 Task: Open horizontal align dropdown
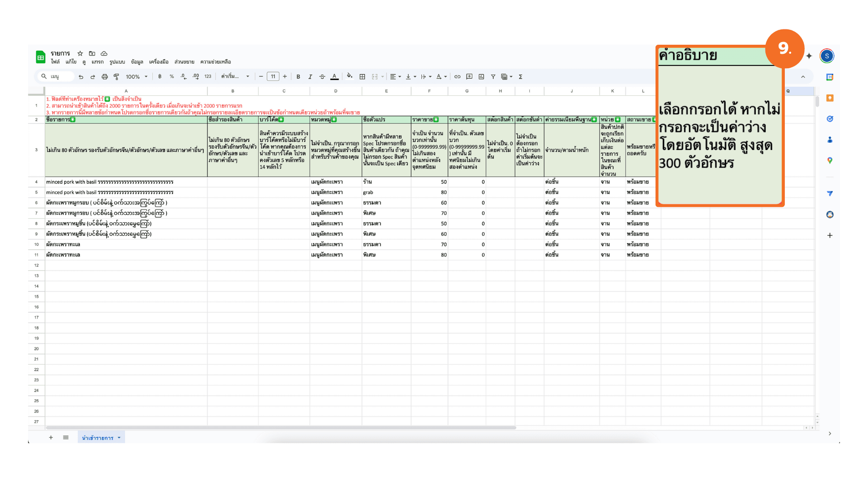point(395,77)
